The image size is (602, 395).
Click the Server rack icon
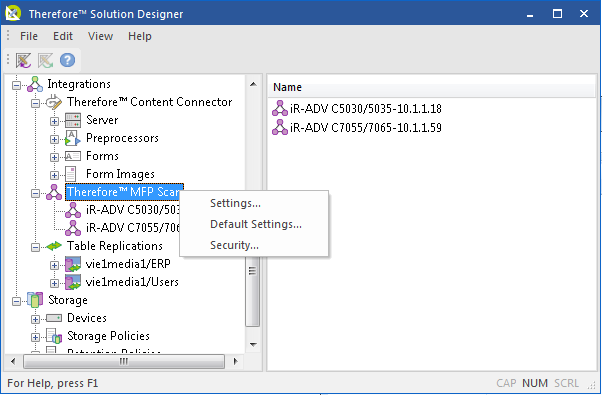click(73, 120)
